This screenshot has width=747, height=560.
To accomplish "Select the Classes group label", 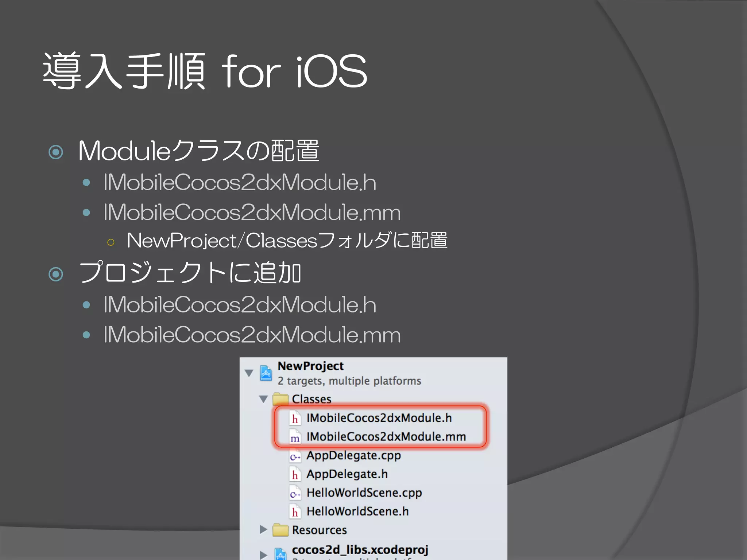I will 311,399.
